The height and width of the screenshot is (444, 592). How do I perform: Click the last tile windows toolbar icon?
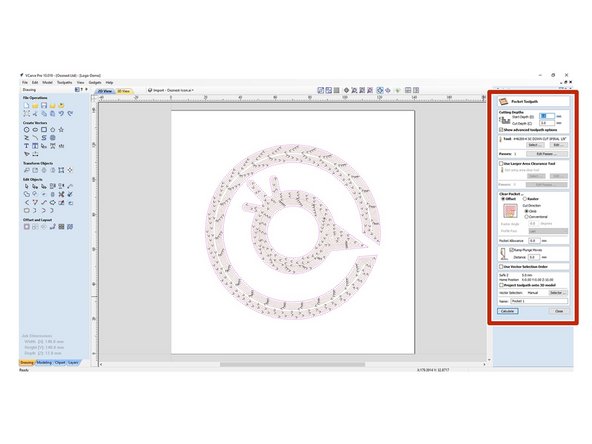(416, 90)
